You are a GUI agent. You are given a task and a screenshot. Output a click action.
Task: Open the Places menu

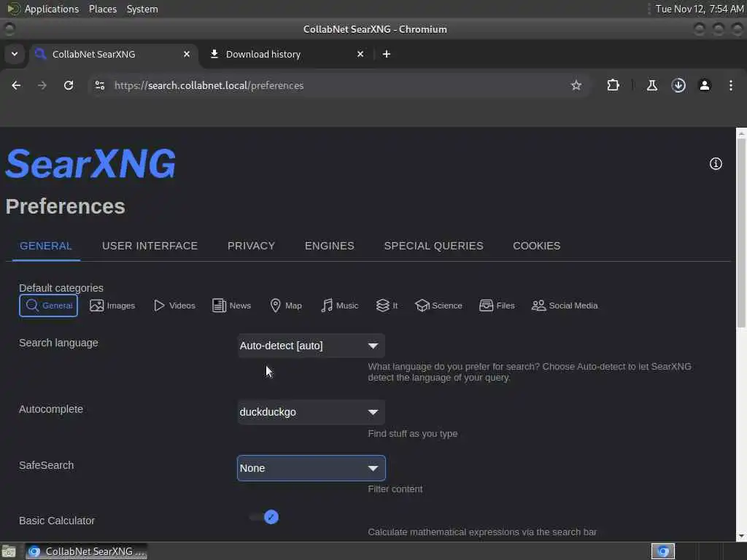pos(103,9)
